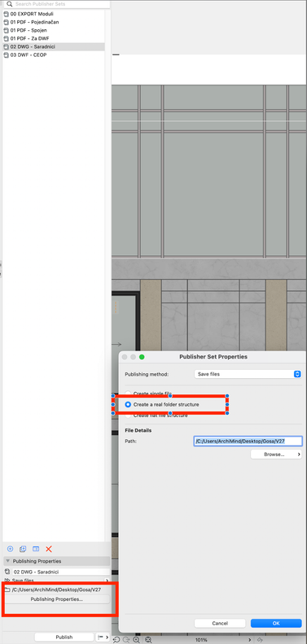Collapse the Publishing Properties section triangle

8,561
